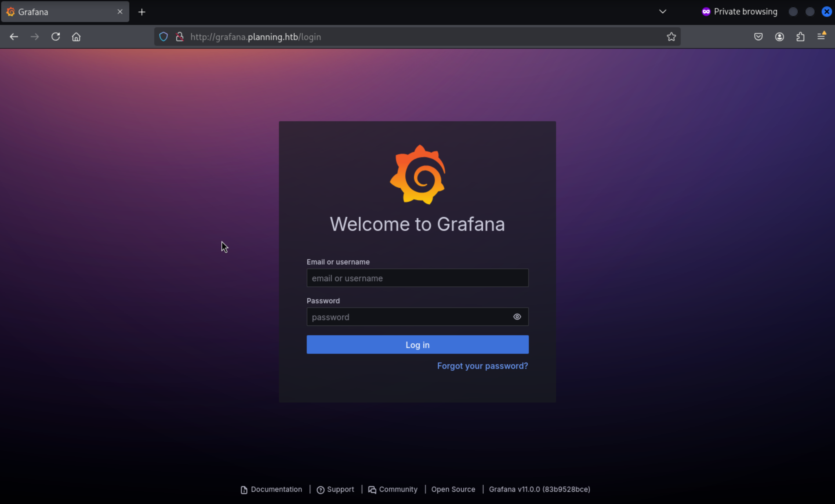This screenshot has height=504, width=835.
Task: Close the Grafana tab
Action: (x=120, y=12)
